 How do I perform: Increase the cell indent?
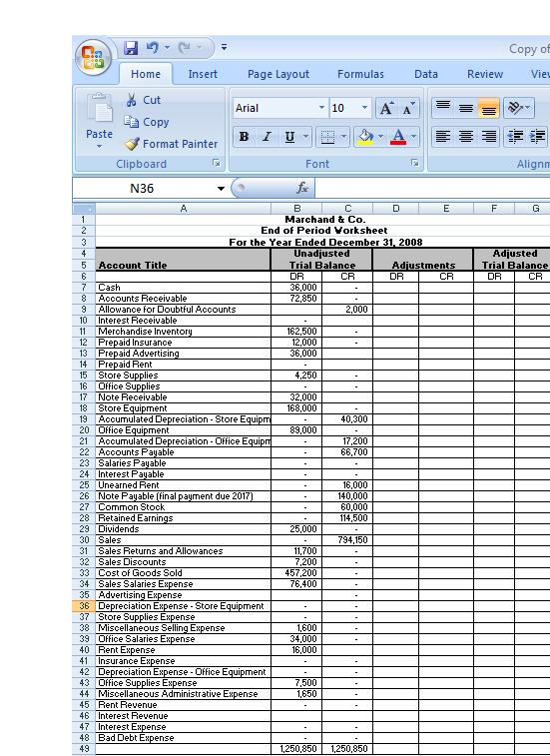pos(537,137)
